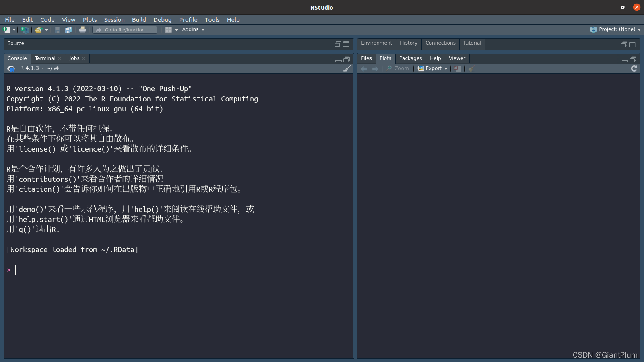The height and width of the screenshot is (362, 644).
Task: Click the Go to file/function search box
Action: 125,29
